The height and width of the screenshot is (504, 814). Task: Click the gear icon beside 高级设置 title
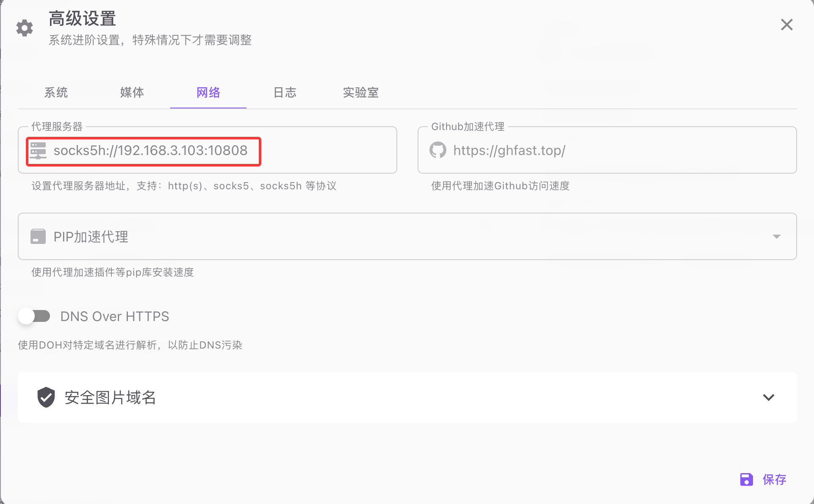tap(25, 28)
